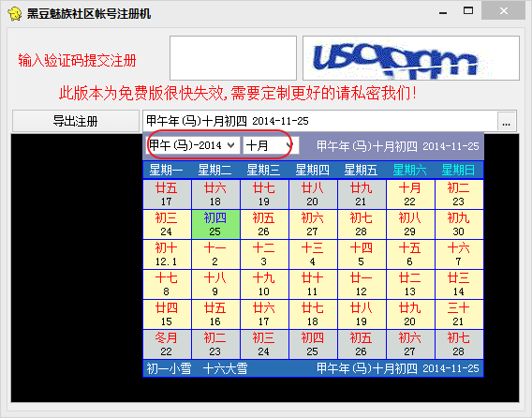Screen dimensions: 532x418
Task: Expand the 十月 month dropdown
Action: [289, 145]
